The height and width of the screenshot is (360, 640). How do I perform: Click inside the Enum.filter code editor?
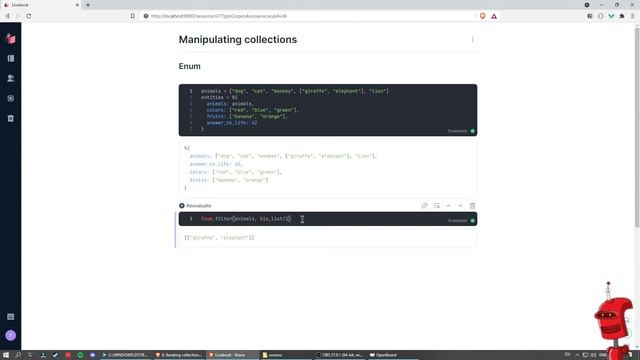(328, 219)
